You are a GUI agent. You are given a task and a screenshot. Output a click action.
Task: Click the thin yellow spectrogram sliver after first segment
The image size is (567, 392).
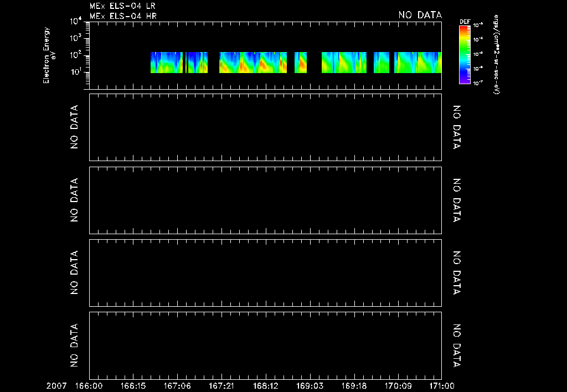[186, 63]
